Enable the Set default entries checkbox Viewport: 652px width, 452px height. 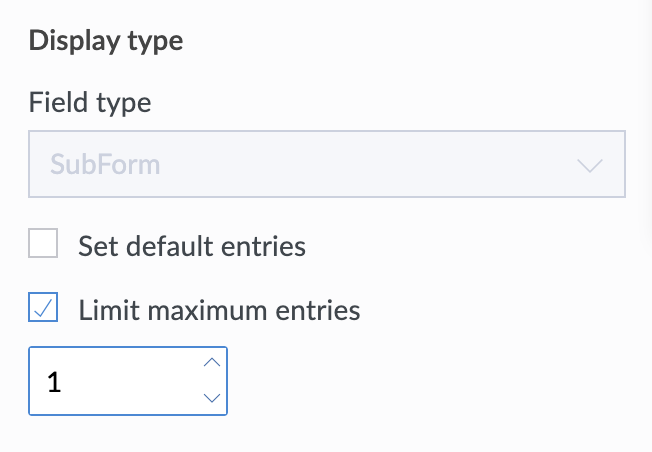[43, 244]
